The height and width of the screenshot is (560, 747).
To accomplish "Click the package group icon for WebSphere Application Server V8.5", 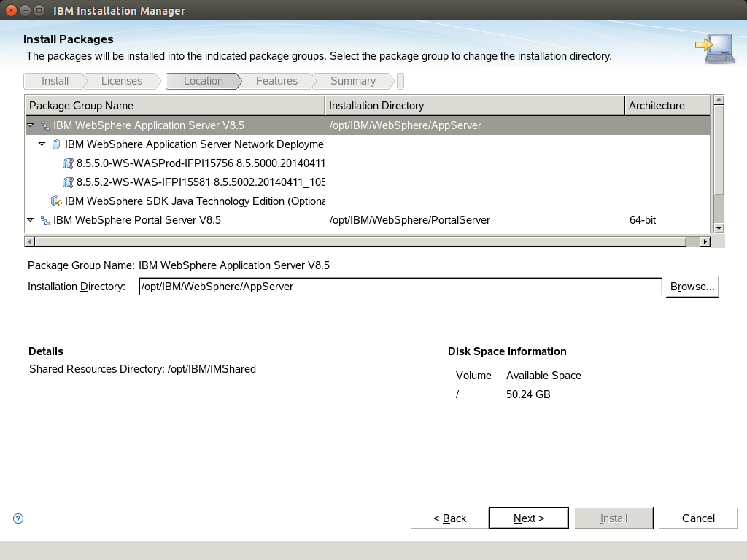I will [44, 125].
